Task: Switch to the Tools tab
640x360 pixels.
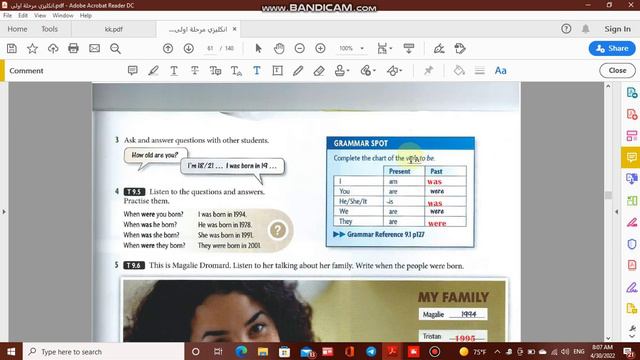Action: (x=49, y=29)
